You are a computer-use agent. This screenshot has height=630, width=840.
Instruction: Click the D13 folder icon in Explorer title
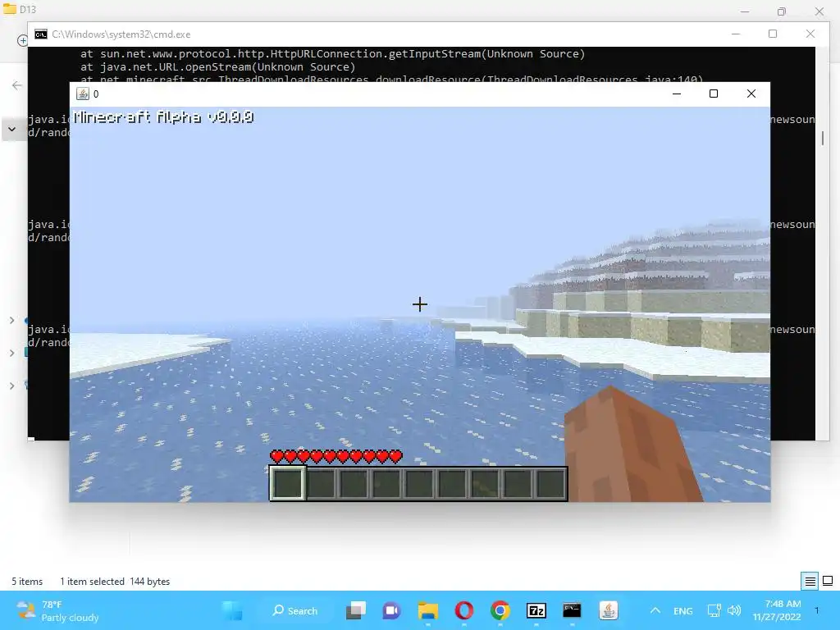click(x=10, y=9)
